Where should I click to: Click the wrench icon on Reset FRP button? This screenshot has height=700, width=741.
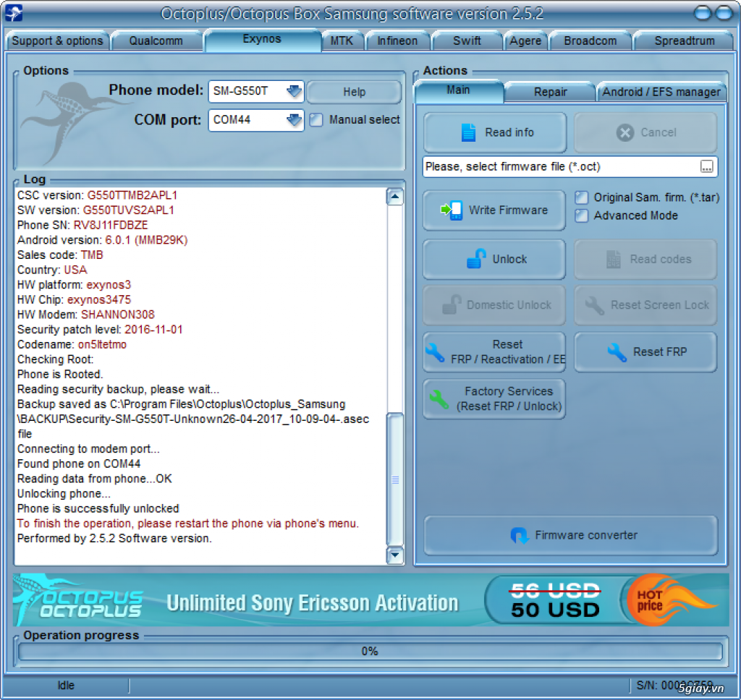click(x=617, y=352)
